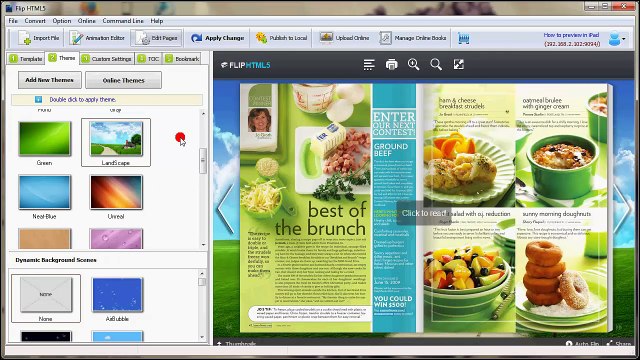640x360 pixels.
Task: Click the Thumbnails button in viewer
Action: point(237,344)
